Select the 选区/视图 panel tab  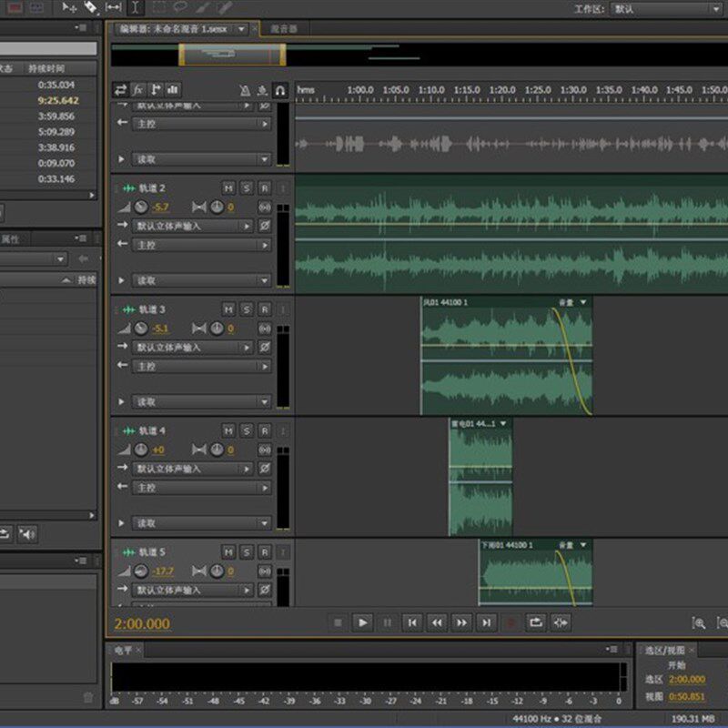(664, 651)
